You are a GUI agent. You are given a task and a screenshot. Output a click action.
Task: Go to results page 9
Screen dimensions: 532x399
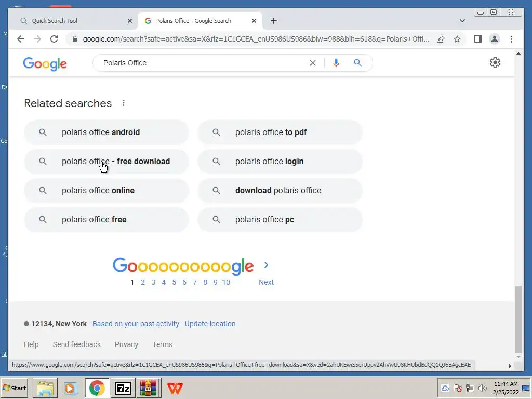click(216, 282)
